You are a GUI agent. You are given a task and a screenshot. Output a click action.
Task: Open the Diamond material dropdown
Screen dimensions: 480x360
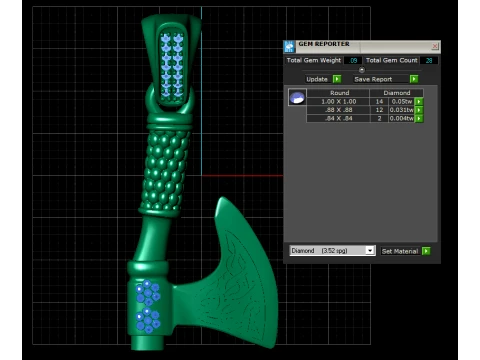tap(332, 250)
